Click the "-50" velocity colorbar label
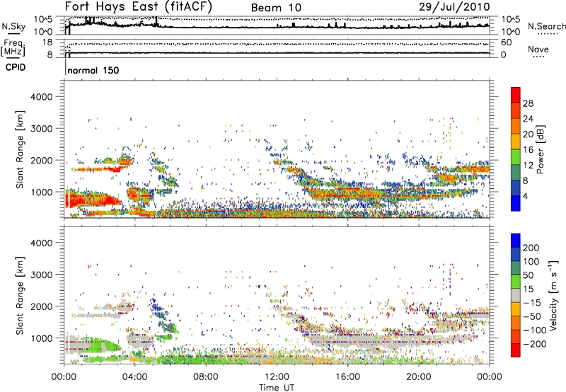Screen dimensions: 566x392 (532, 316)
